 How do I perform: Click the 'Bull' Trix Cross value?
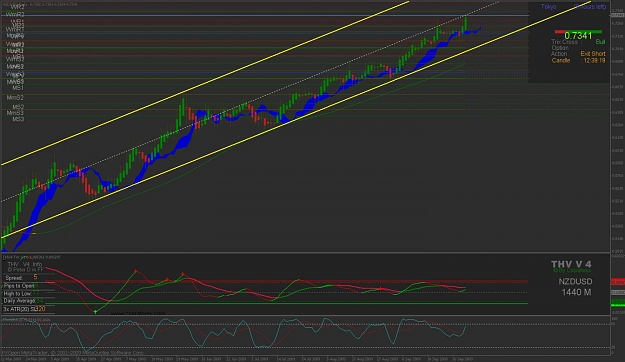coord(600,42)
